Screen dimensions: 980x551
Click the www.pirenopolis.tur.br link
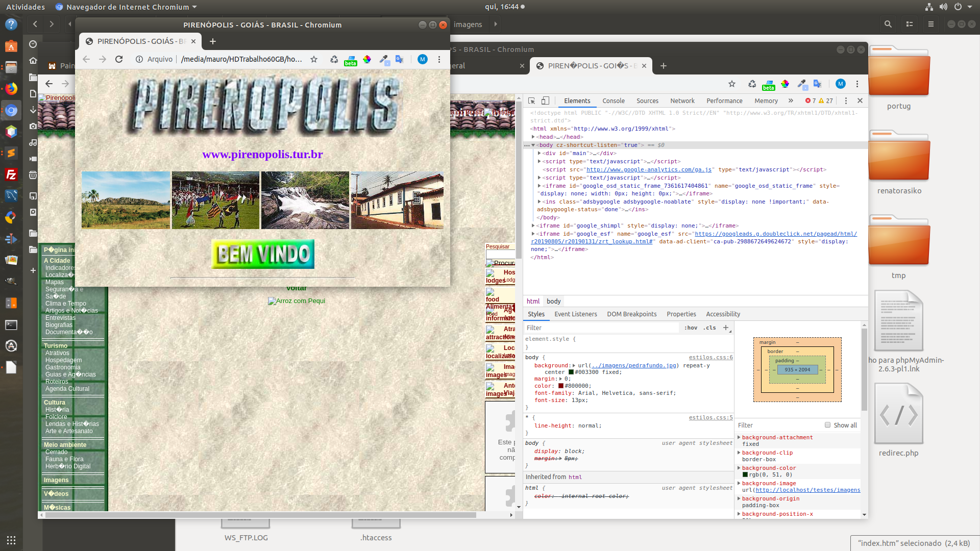[x=262, y=154]
